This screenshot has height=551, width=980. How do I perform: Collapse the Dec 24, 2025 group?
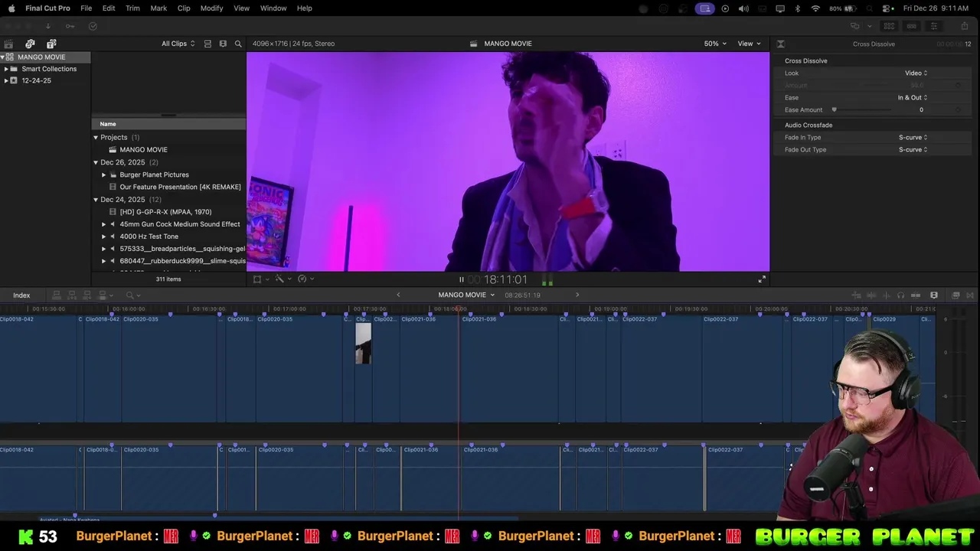pyautogui.click(x=96, y=200)
